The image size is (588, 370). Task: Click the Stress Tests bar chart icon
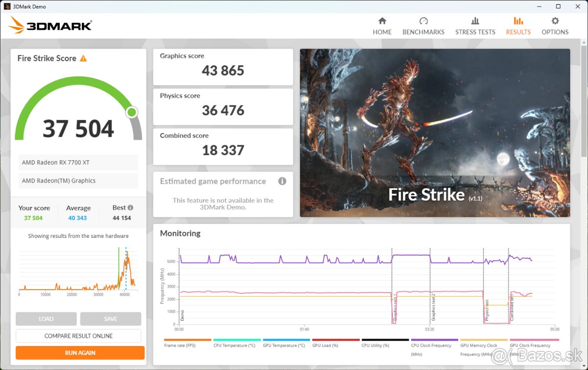(x=475, y=21)
